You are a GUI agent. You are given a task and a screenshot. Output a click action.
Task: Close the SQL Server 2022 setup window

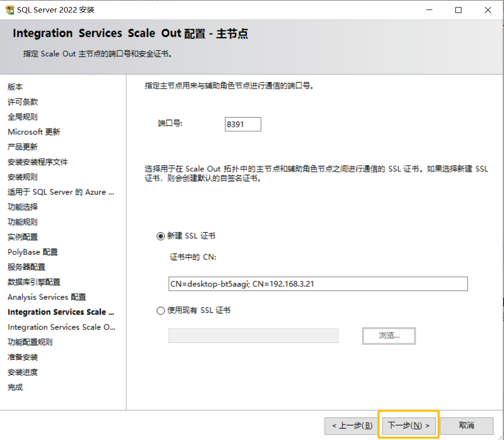click(487, 10)
